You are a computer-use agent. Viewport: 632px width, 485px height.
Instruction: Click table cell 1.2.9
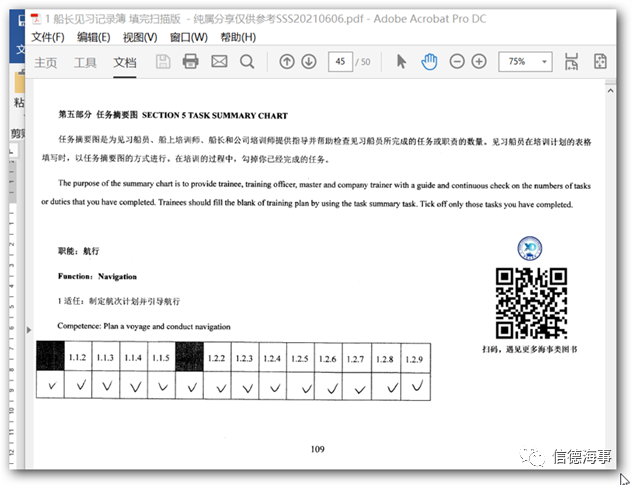[x=415, y=359]
